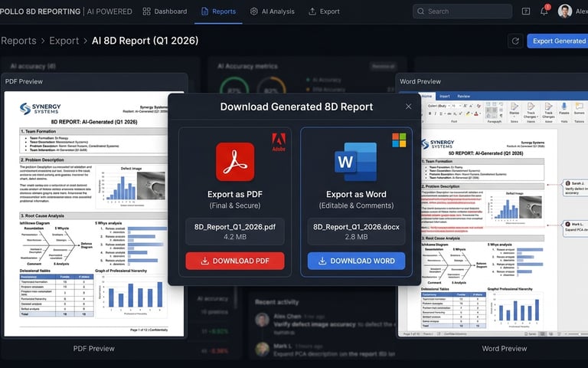Open Track Changes dropdown in Word ribbon

(531, 111)
